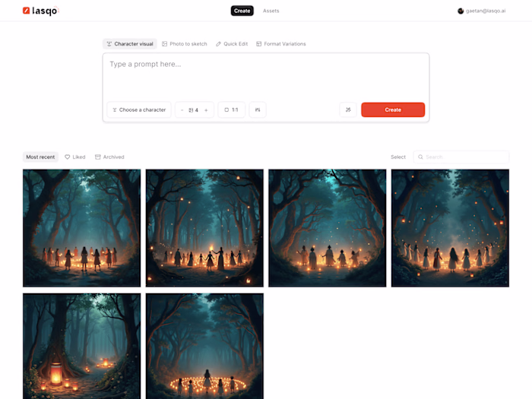Click the Select link above the gallery

[x=398, y=157]
